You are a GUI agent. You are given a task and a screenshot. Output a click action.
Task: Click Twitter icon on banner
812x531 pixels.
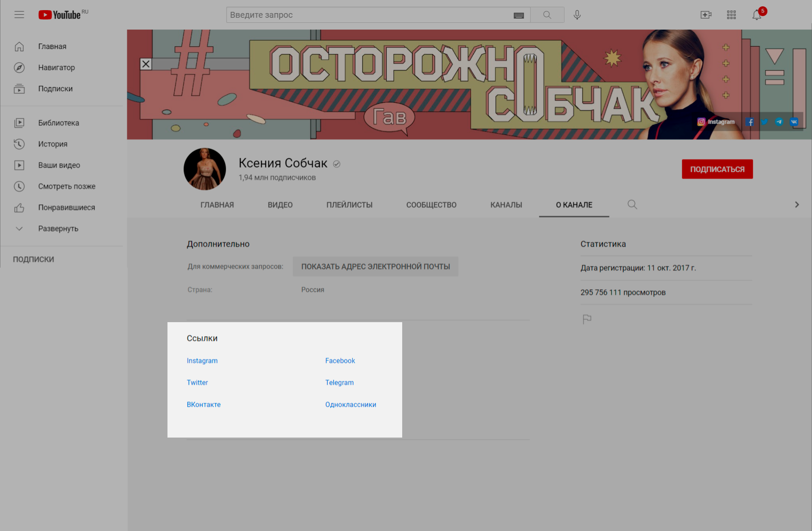(764, 122)
